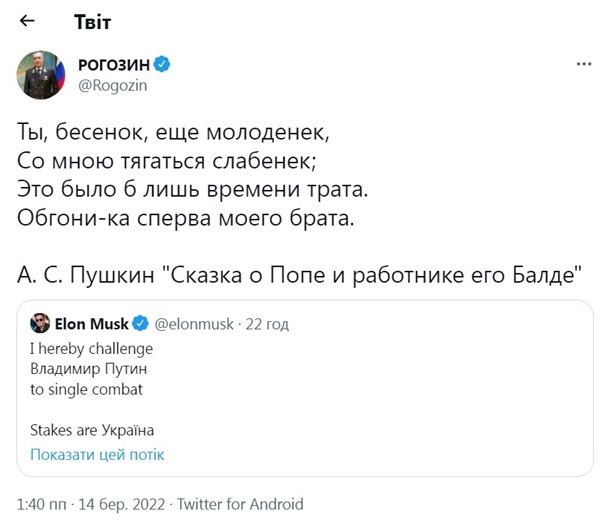Click the back arrow icon

28,21
